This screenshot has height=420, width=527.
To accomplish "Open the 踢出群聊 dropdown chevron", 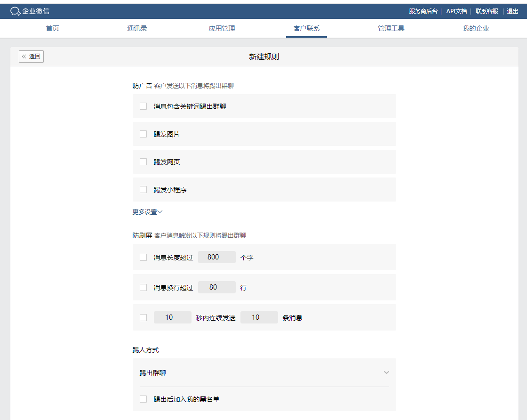I will (386, 372).
